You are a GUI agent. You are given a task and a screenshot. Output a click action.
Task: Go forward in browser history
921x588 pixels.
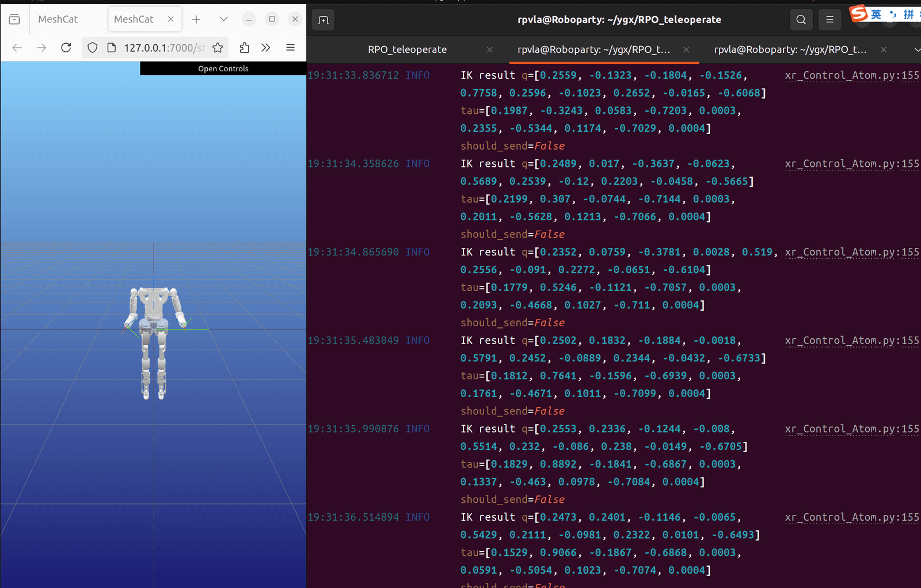click(x=41, y=48)
